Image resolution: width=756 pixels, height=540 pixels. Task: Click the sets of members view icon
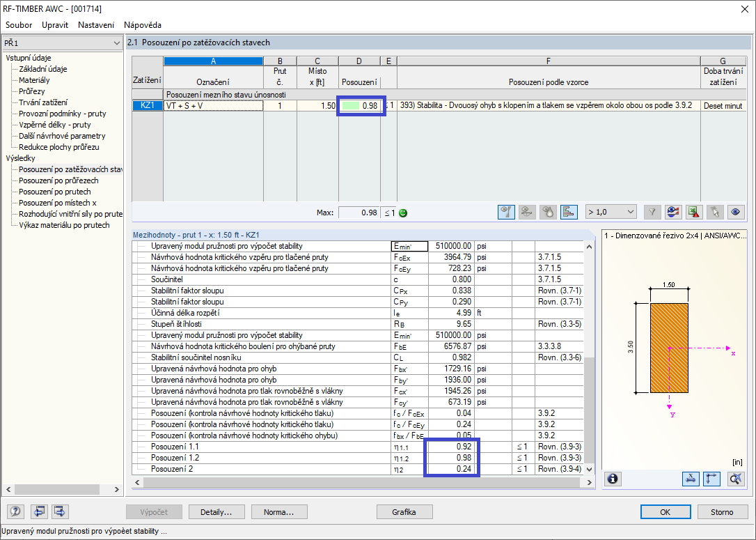527,212
